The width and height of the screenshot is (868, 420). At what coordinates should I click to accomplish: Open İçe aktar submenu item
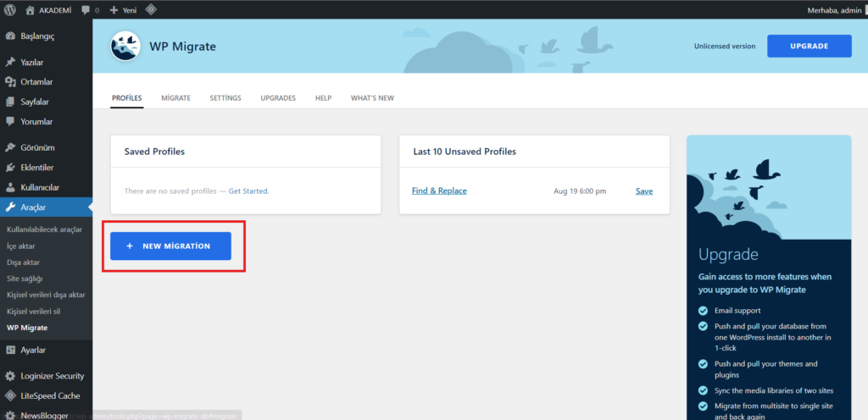(21, 246)
